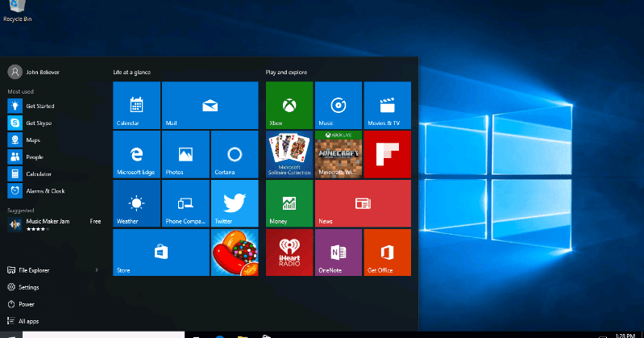Viewport: 644px width, 338px height.
Task: Open the Music tile
Action: click(x=339, y=105)
